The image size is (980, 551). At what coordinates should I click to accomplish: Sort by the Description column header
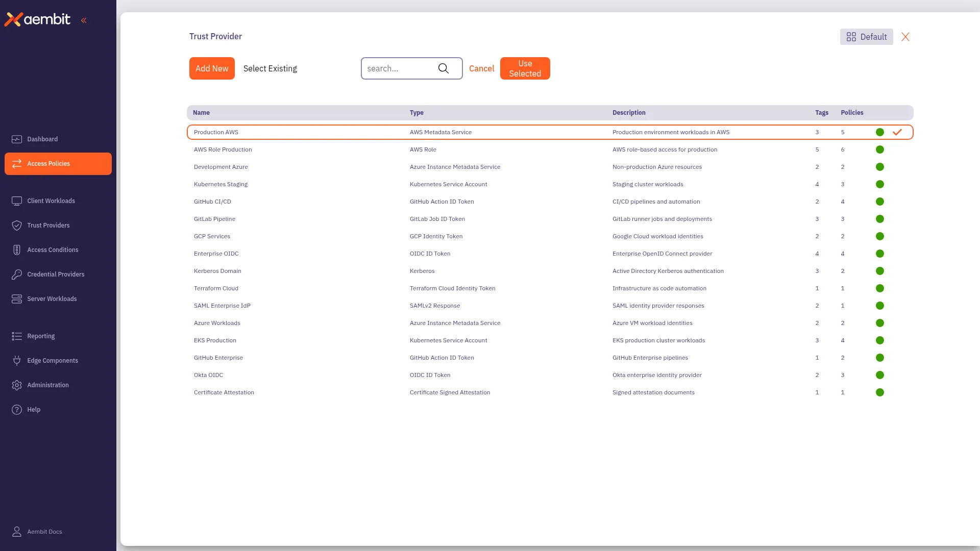click(629, 113)
